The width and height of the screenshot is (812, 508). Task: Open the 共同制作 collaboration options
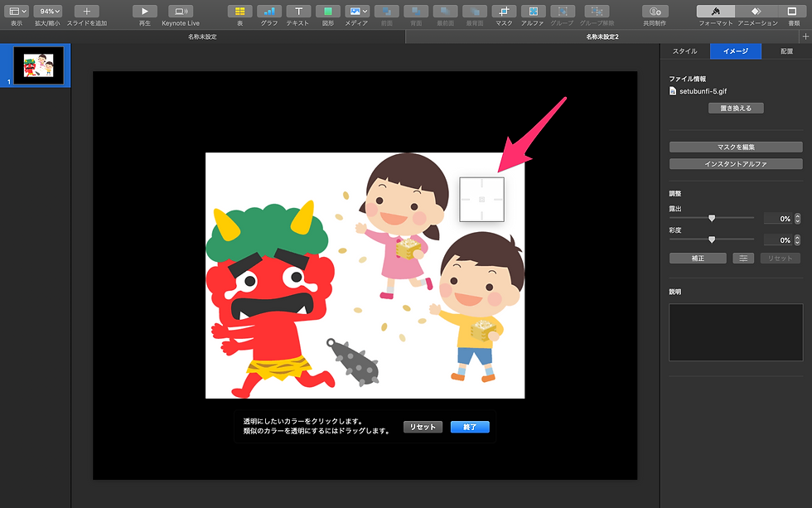click(x=655, y=12)
